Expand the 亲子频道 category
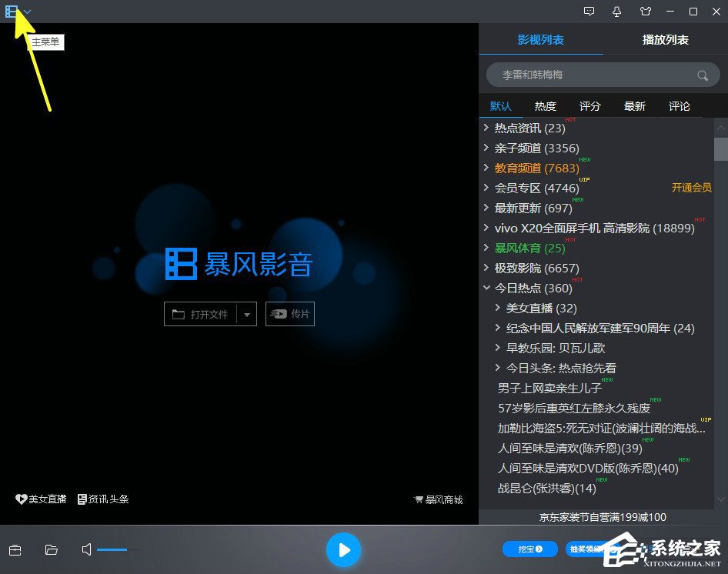This screenshot has height=574, width=728. click(486, 148)
